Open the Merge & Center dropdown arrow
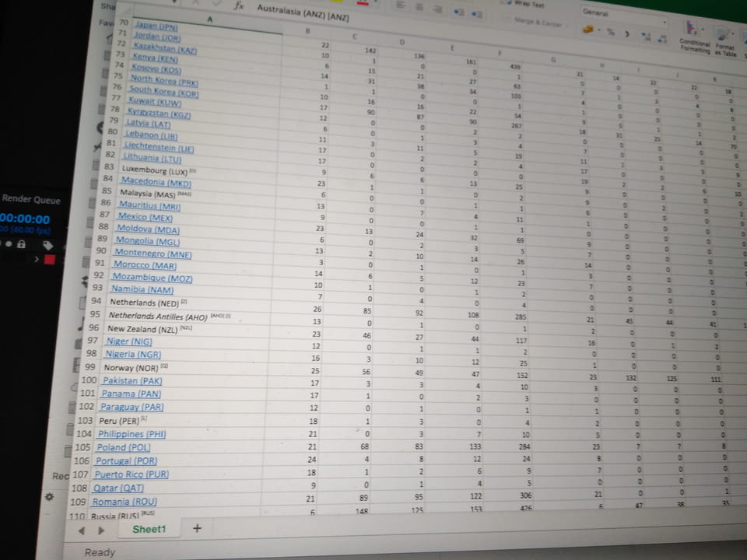The image size is (747, 560). 566,25
